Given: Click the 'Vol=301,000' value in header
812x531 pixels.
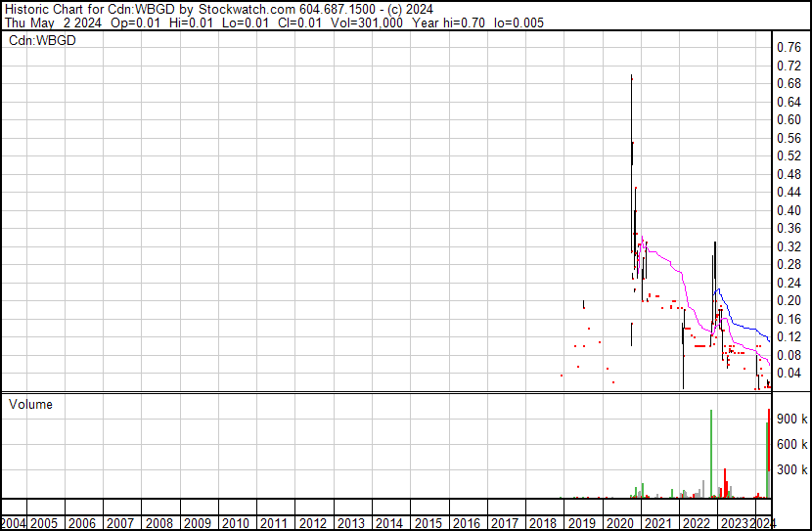Looking at the screenshot, I should 367,23.
